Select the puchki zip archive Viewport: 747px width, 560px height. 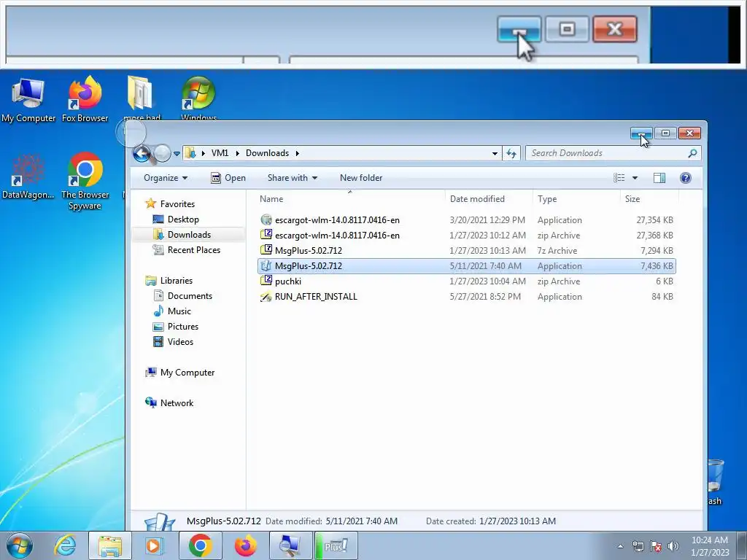click(466, 281)
